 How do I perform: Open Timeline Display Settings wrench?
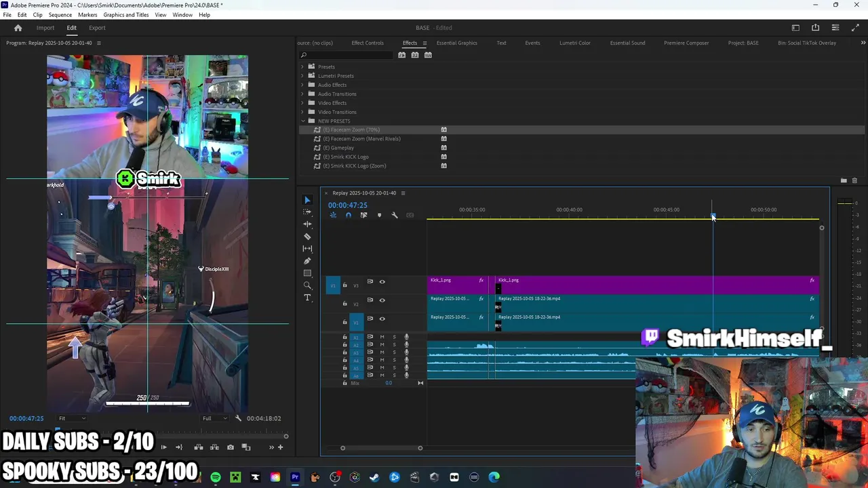tap(395, 216)
